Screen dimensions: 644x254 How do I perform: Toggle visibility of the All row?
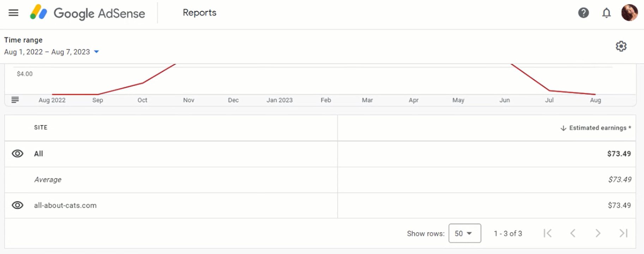(18, 154)
